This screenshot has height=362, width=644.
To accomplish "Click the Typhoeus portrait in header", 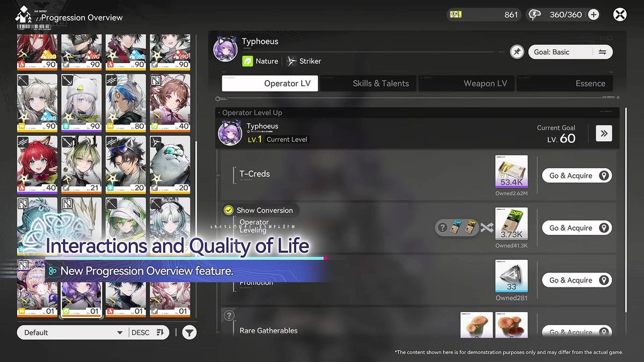I will pyautogui.click(x=225, y=49).
